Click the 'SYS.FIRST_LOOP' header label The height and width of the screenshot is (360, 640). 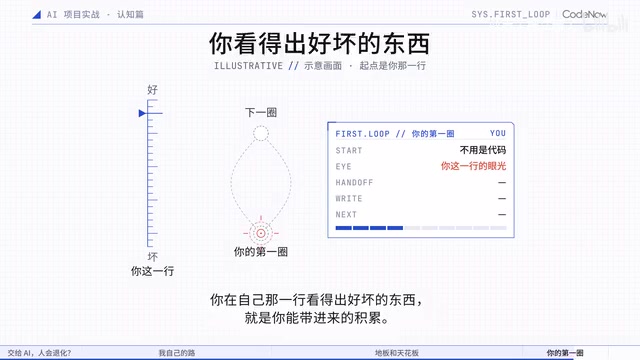tap(511, 14)
